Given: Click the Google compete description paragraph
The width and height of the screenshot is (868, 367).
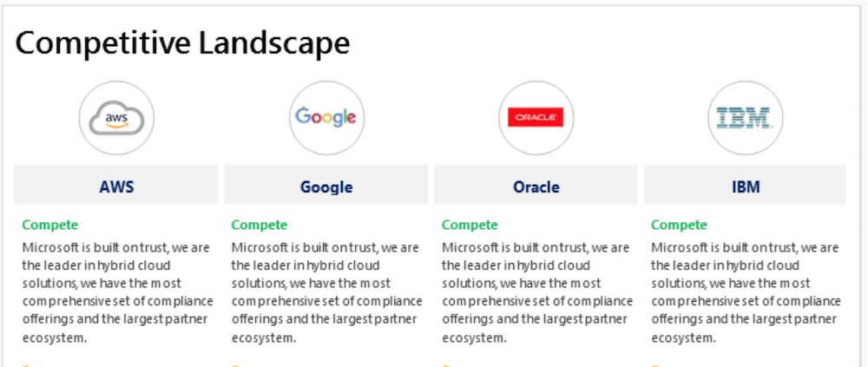Looking at the screenshot, I should click(x=326, y=292).
